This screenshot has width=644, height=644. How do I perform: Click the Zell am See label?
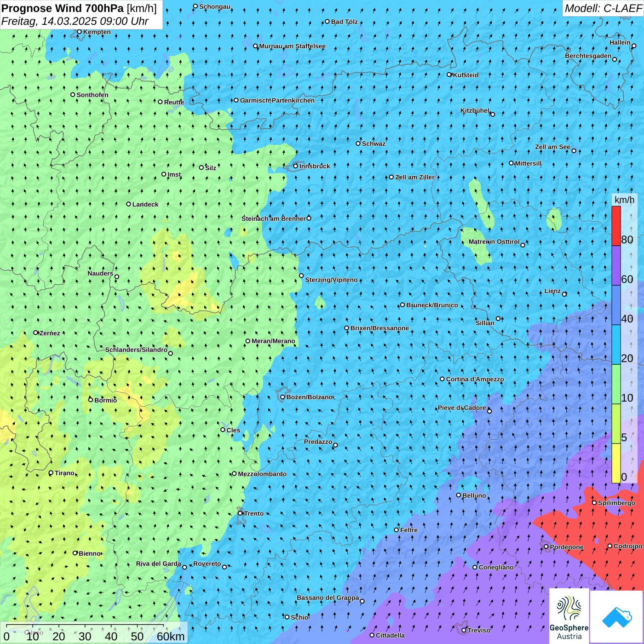552,147
